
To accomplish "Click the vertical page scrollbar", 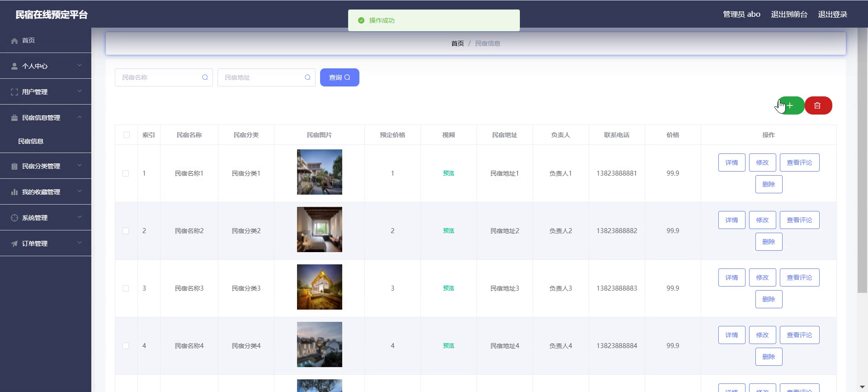I will [863, 161].
